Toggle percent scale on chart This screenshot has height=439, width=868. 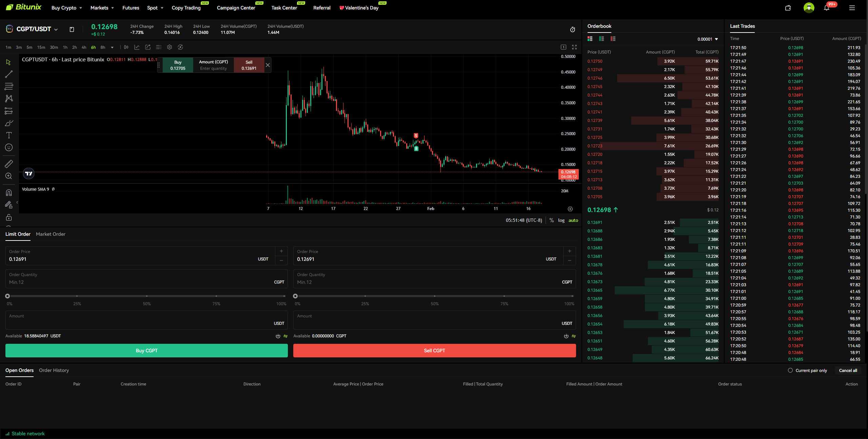pyautogui.click(x=552, y=221)
